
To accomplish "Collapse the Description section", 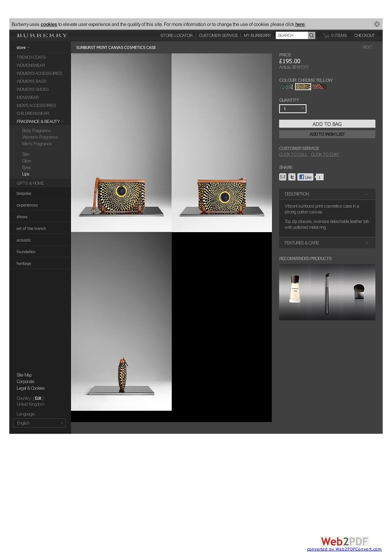I will click(x=367, y=194).
